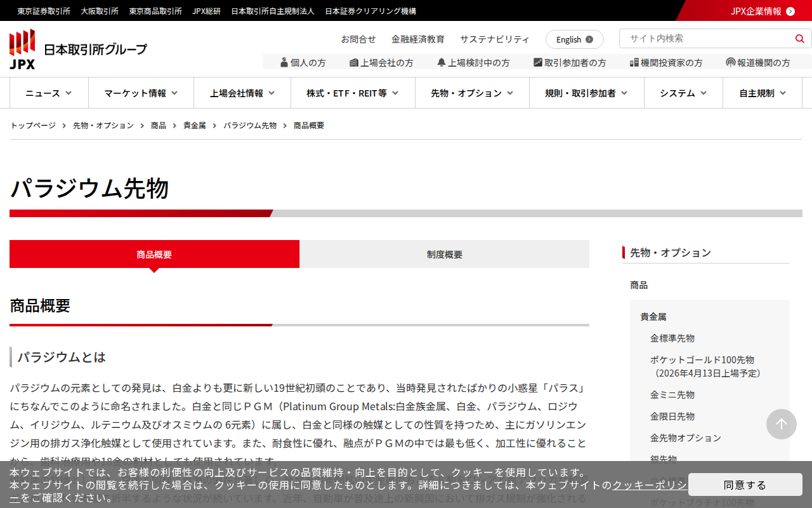Open JPX総研 in top bar
812x508 pixels.
(x=207, y=11)
